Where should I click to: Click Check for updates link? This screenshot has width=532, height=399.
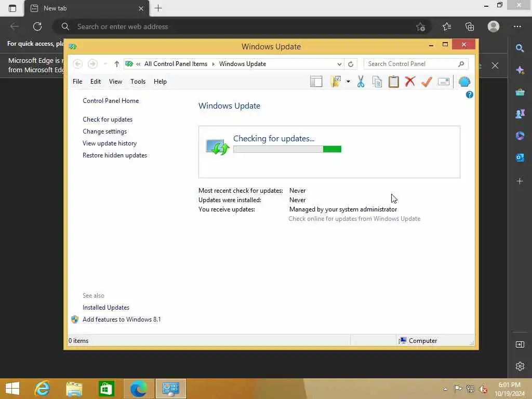[108, 119]
